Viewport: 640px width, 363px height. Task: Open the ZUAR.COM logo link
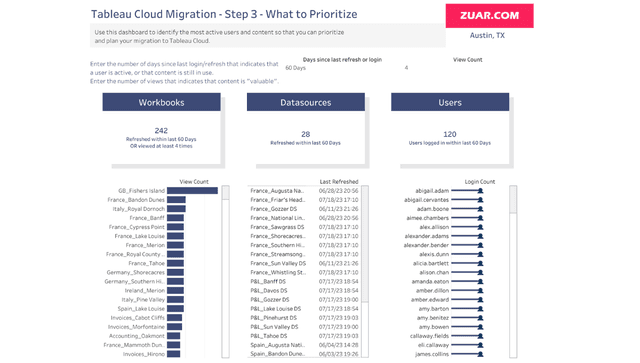click(489, 16)
